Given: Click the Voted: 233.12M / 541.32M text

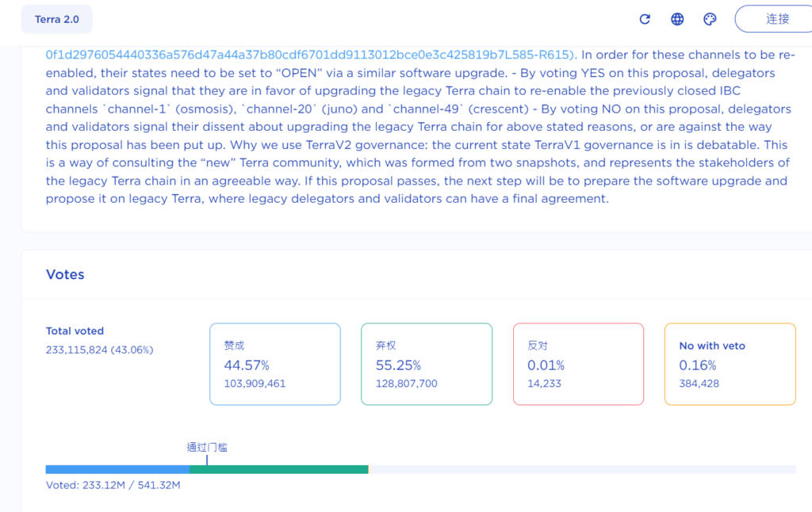Looking at the screenshot, I should tap(113, 485).
